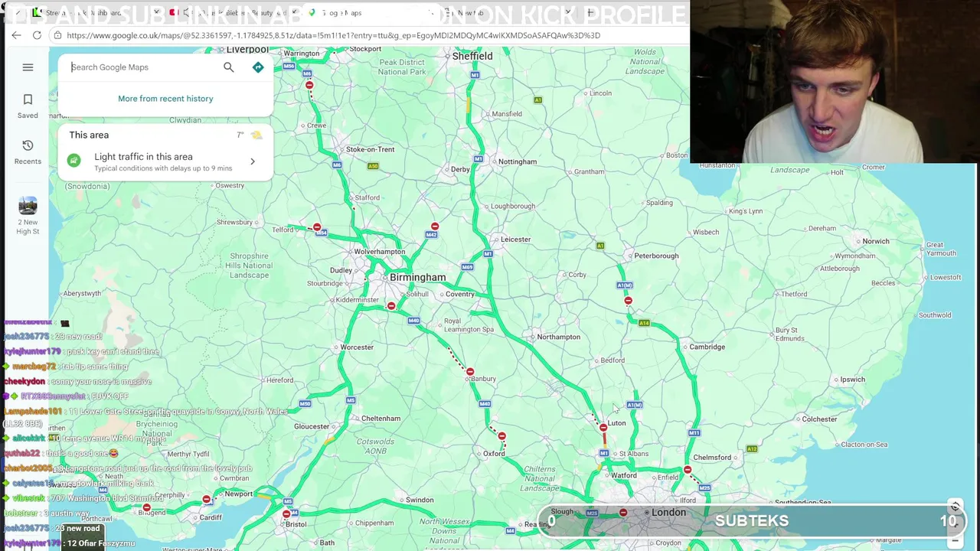Click road closure icon near Bristol
Image resolution: width=980 pixels, height=551 pixels.
click(286, 514)
